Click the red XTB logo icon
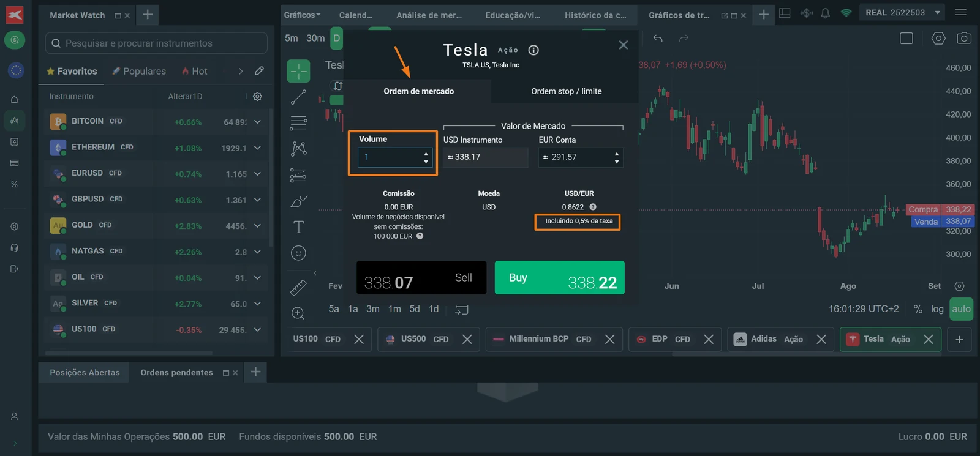This screenshot has width=980, height=456. tap(15, 15)
